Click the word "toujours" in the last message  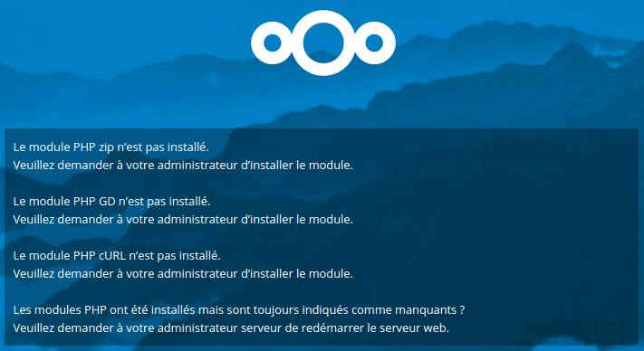coord(276,310)
